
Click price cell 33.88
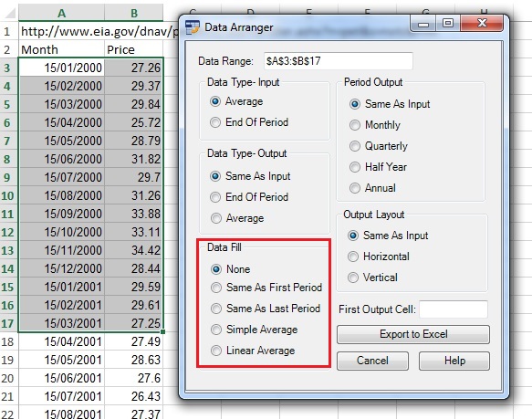coord(134,214)
